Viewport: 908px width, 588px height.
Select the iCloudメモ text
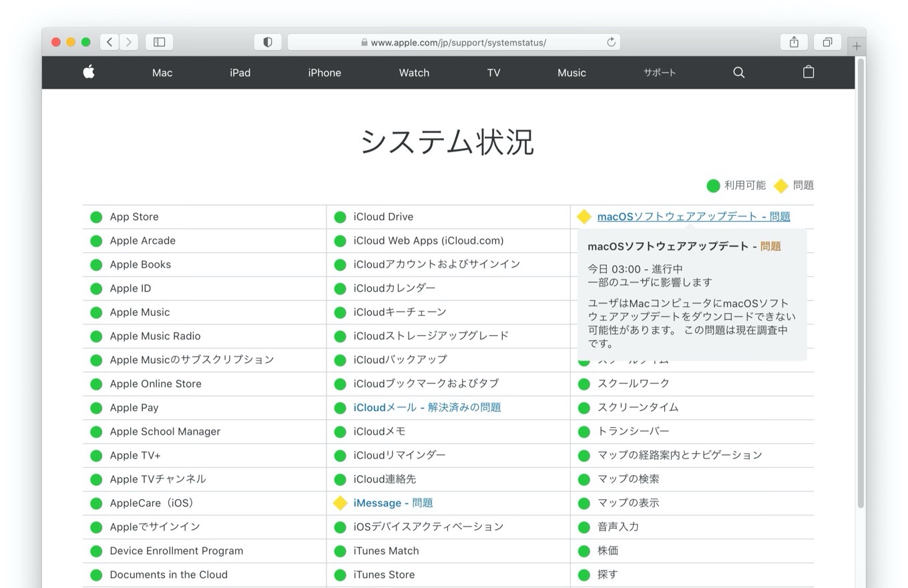pos(379,431)
